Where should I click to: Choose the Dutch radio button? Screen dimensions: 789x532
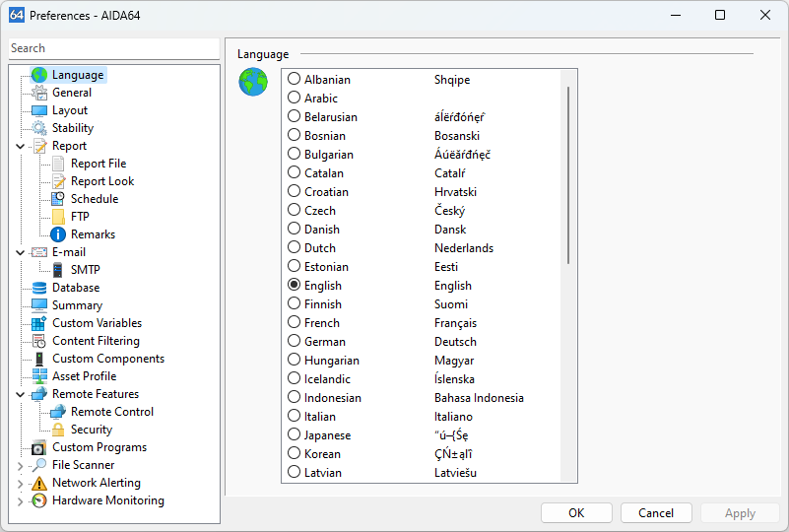click(x=294, y=247)
